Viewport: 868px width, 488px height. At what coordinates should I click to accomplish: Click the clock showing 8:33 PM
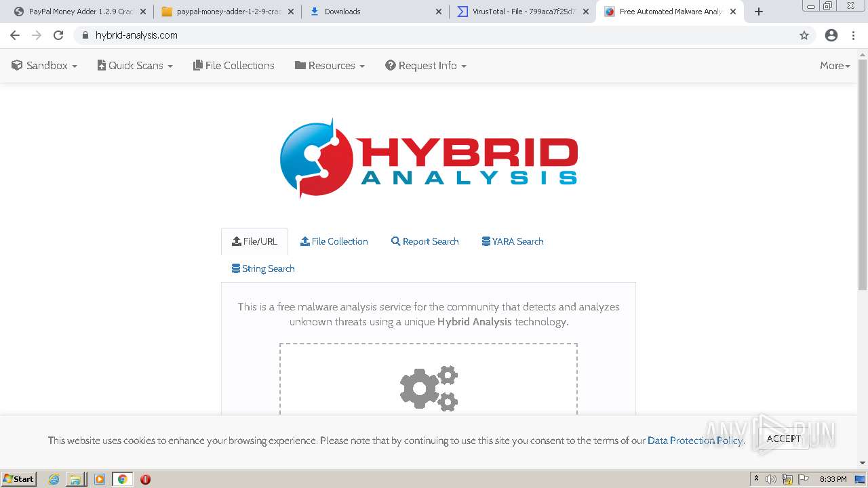(833, 479)
